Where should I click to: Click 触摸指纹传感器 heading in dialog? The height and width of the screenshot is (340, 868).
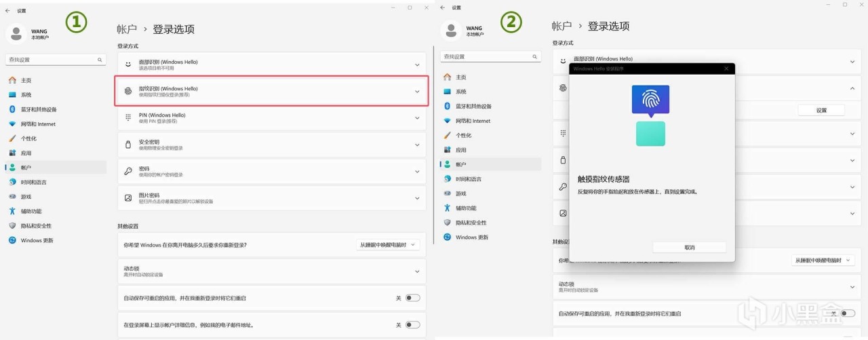[x=604, y=179]
